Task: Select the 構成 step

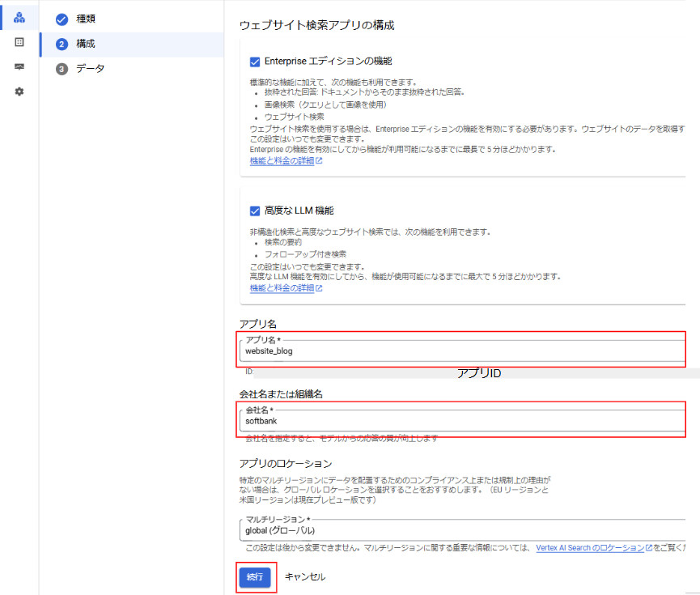Action: coord(86,44)
